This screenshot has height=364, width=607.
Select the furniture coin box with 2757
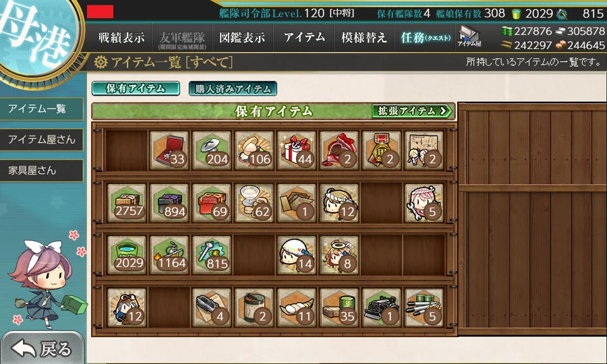coord(127,203)
